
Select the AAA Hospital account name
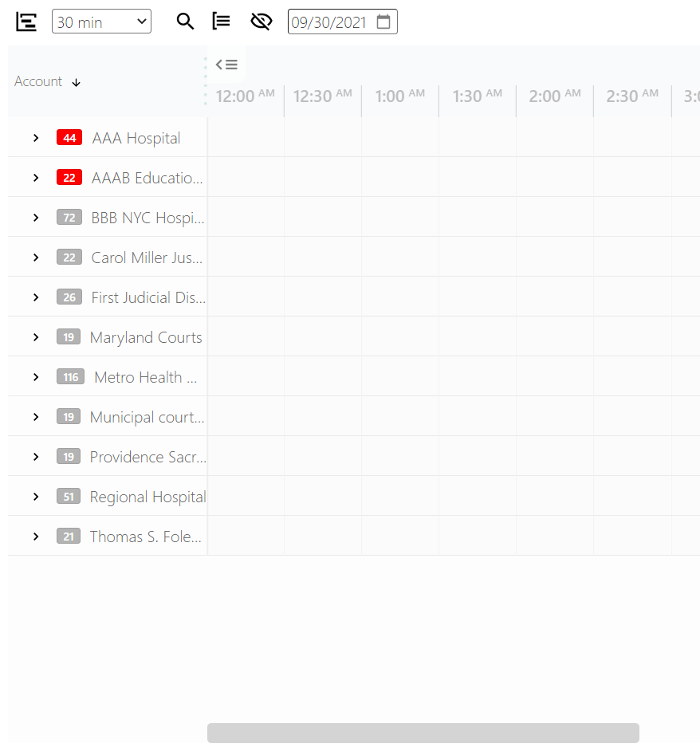[x=136, y=138]
